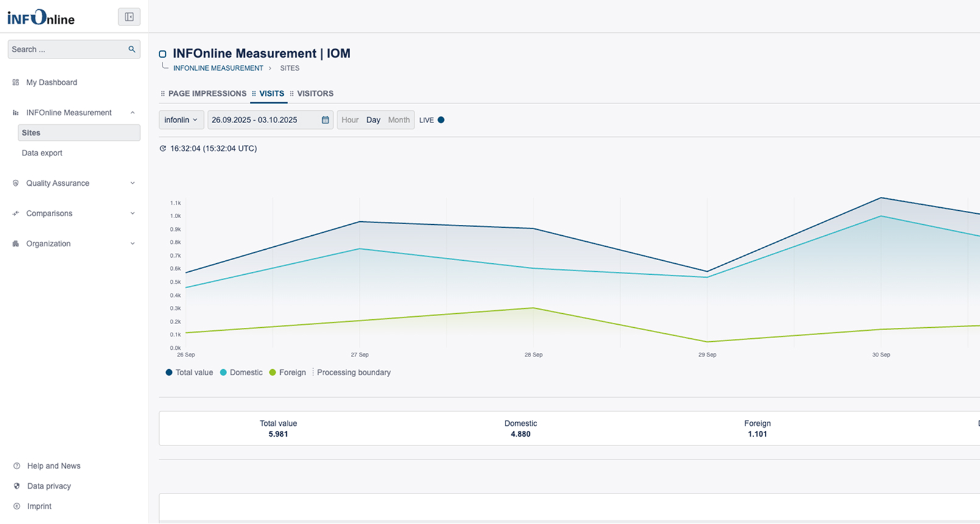
Task: Click the search magnifier icon
Action: (132, 49)
